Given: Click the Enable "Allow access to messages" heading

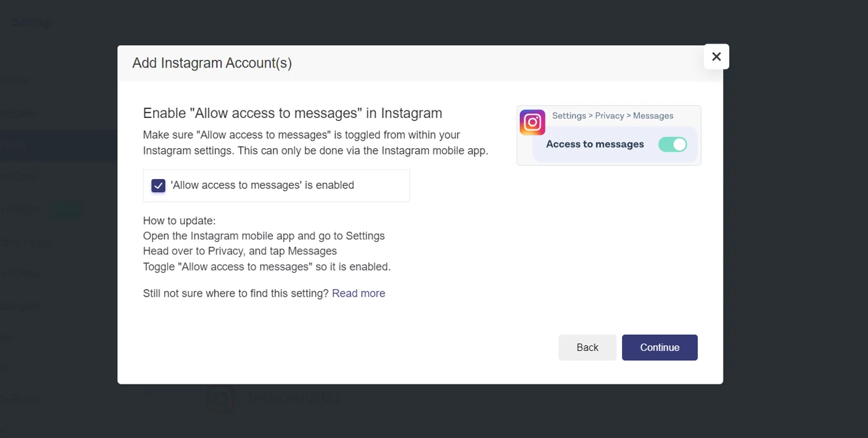Looking at the screenshot, I should tap(292, 113).
